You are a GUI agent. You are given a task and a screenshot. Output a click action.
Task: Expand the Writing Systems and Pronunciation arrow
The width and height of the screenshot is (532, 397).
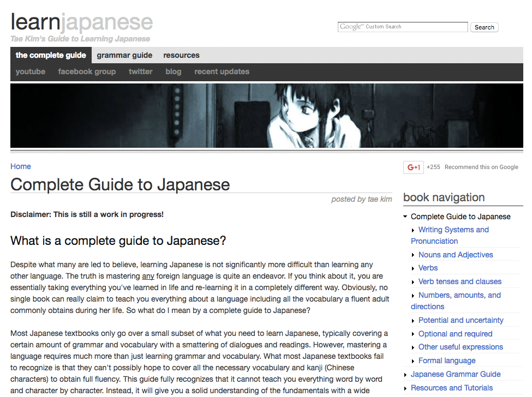[x=413, y=230]
